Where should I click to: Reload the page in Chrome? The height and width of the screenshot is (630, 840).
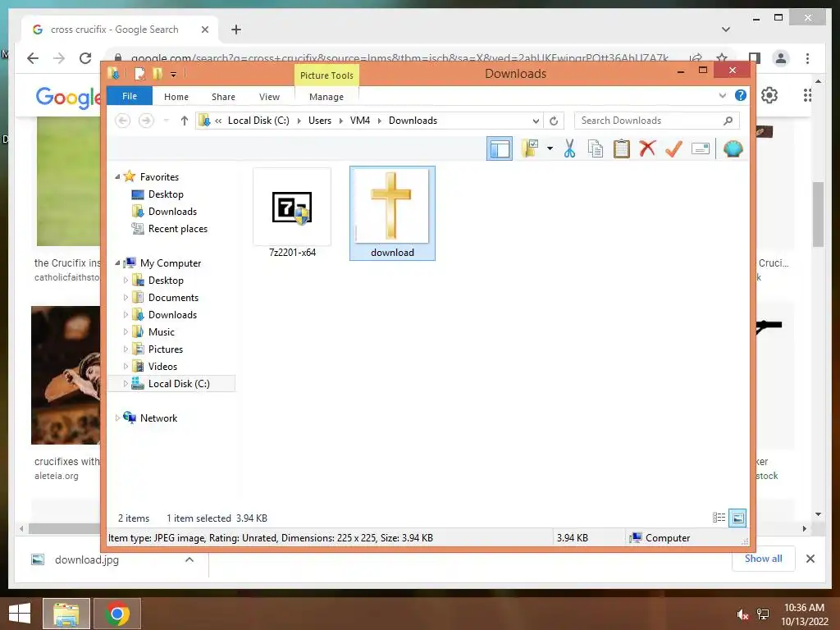click(x=85, y=58)
